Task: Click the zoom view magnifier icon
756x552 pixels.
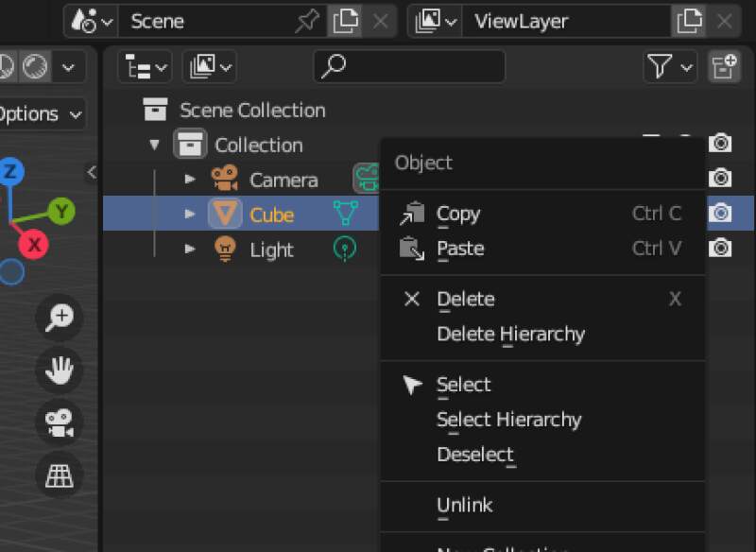Action: [59, 319]
